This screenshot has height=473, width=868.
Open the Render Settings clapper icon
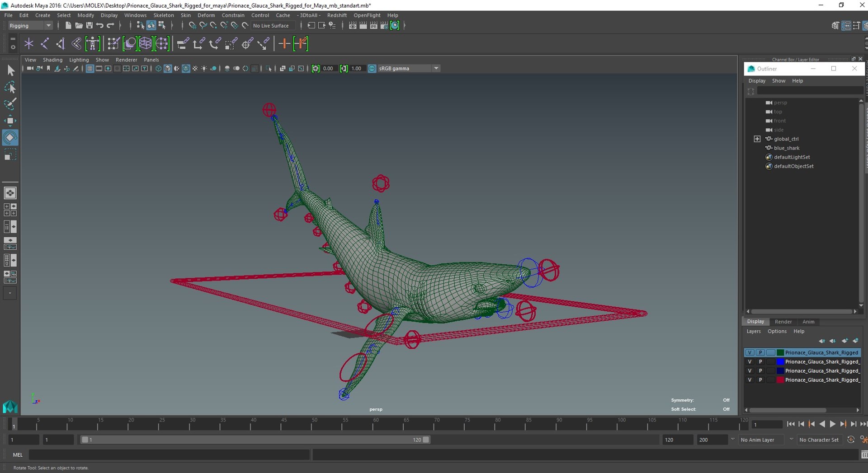384,26
